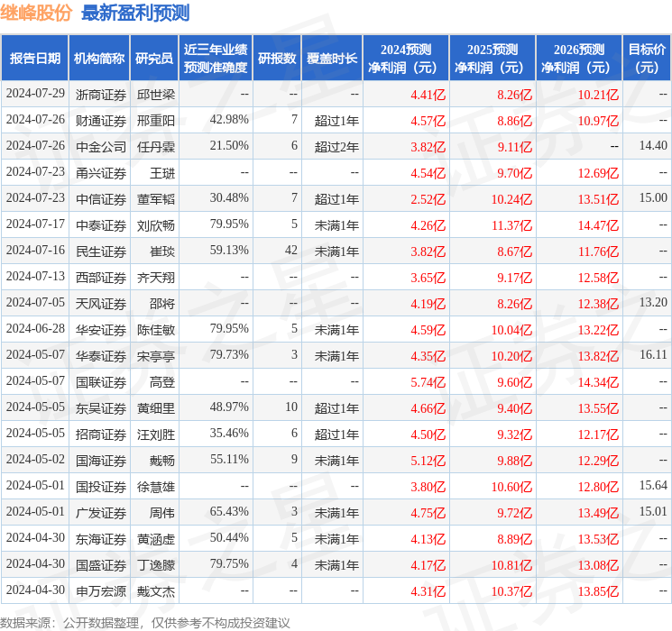Screen dimensions: 672x631
Task: Click target price 14.40
Action: click(653, 146)
